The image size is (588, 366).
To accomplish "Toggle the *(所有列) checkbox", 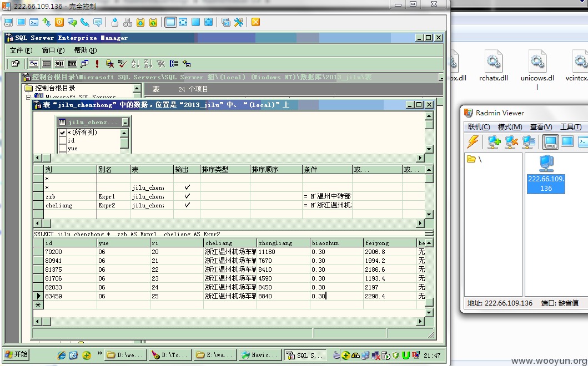I will click(x=63, y=133).
